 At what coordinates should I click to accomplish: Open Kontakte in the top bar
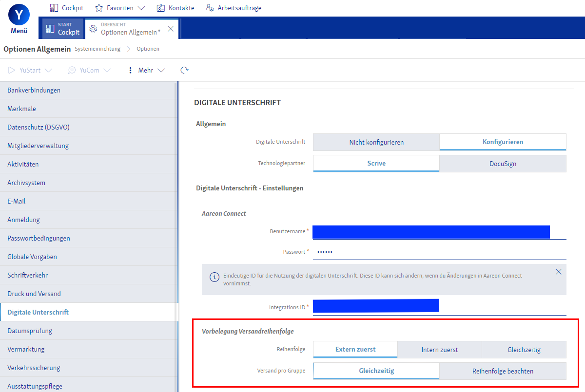click(175, 8)
